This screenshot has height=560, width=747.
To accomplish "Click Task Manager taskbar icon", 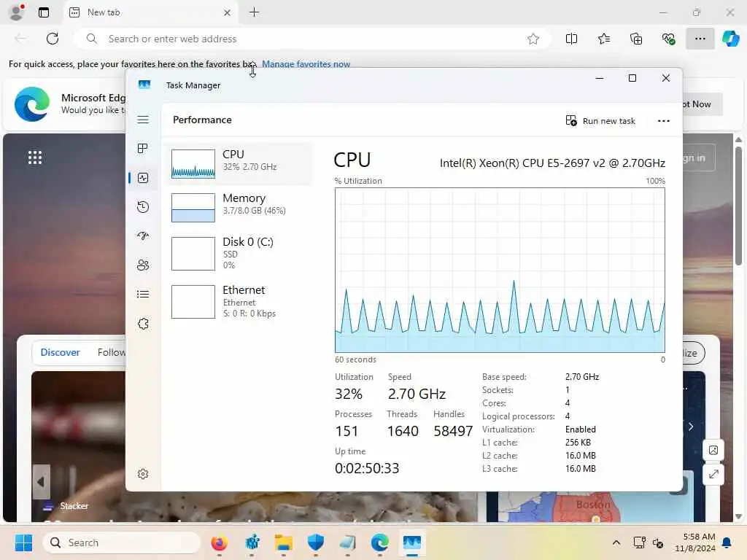I will click(412, 542).
